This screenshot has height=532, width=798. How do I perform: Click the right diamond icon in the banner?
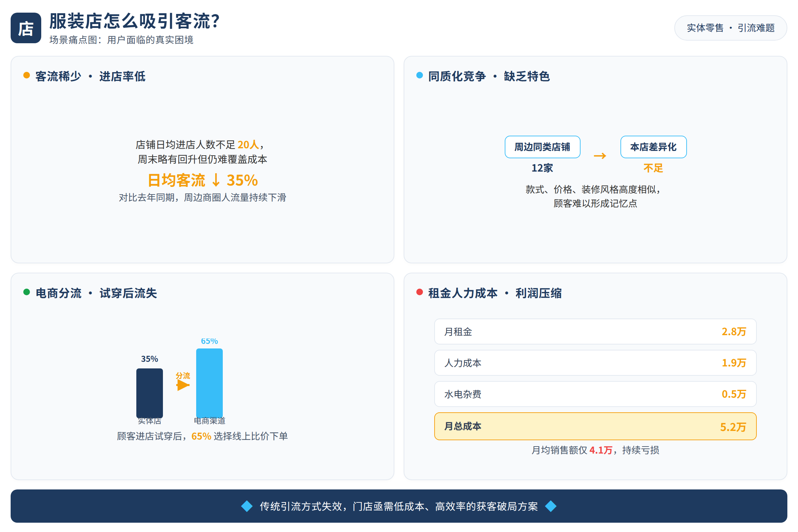[551, 506]
